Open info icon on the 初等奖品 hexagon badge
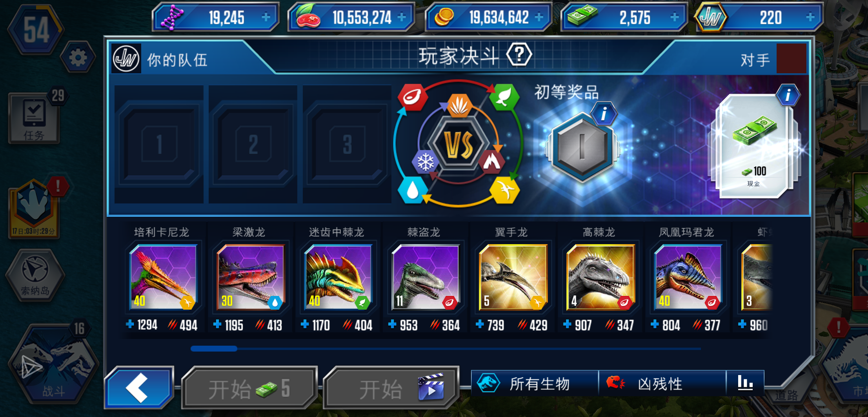The height and width of the screenshot is (417, 868). [x=604, y=114]
